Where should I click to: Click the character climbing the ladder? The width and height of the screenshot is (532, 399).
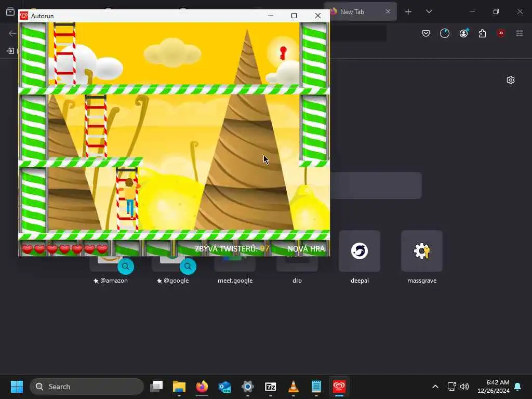click(x=130, y=197)
